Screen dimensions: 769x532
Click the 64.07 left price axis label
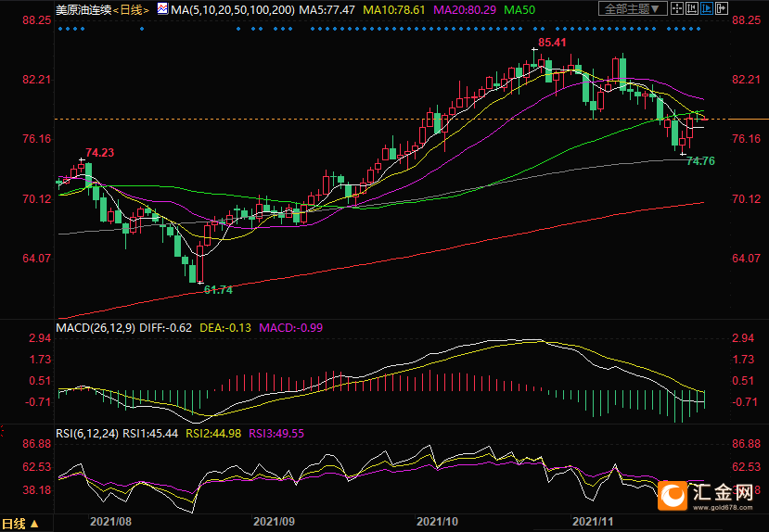(37, 259)
